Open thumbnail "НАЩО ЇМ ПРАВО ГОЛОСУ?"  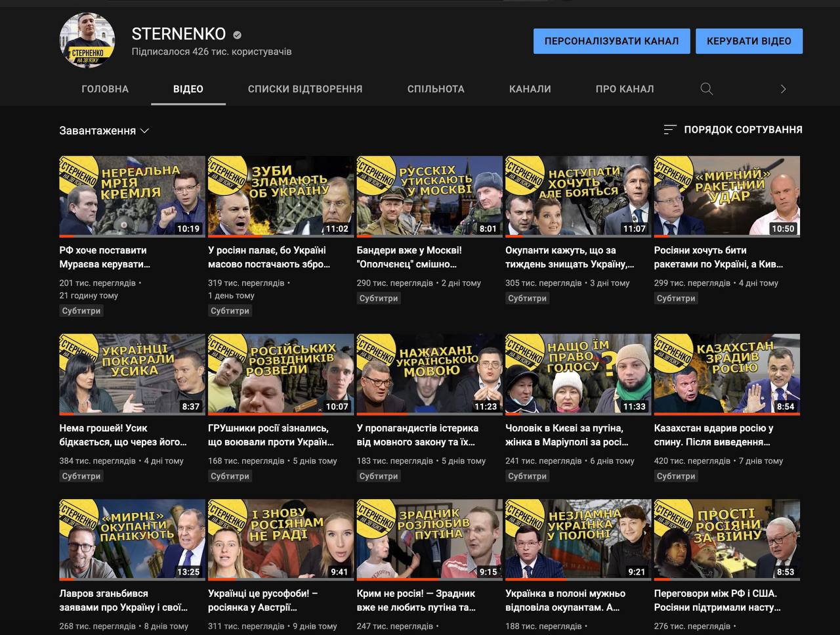click(x=578, y=374)
